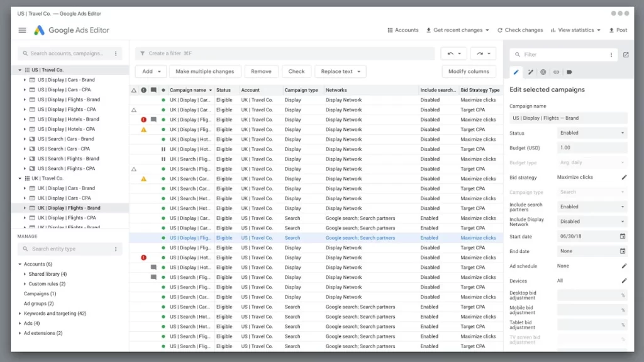This screenshot has width=644, height=362.
Task: Select US | Display | Hotels - Brand campaign
Action: tap(68, 119)
